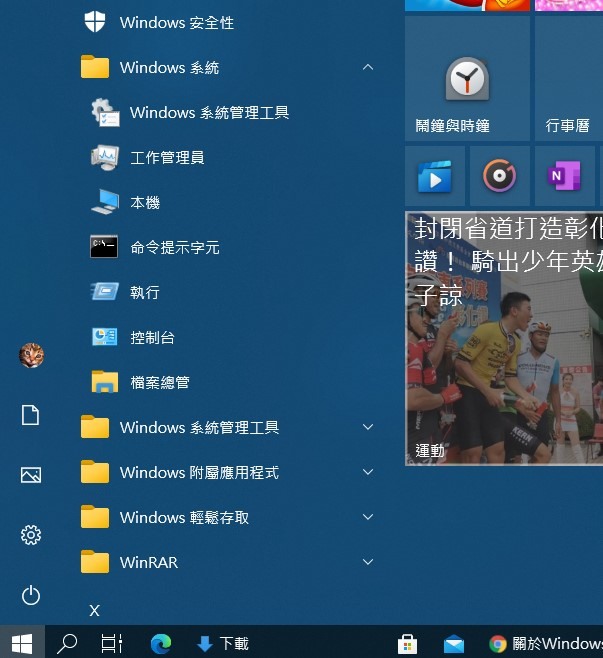
Task: Launch Windows 系統管理工具 gear shortcut
Action: click(x=105, y=112)
